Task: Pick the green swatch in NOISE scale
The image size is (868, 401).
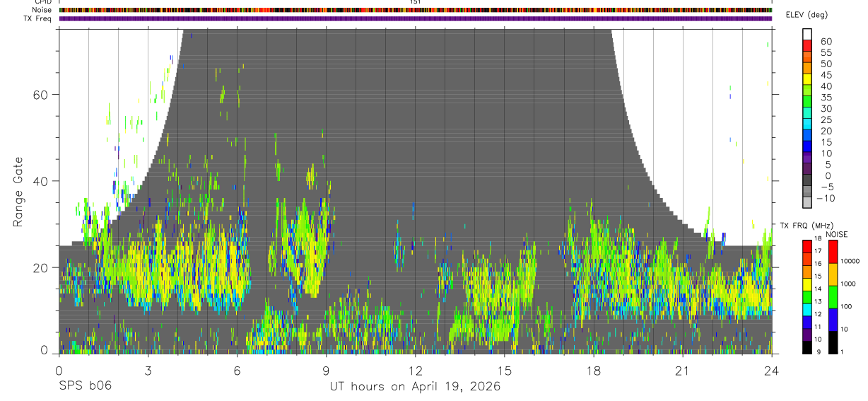Action: pos(833,297)
